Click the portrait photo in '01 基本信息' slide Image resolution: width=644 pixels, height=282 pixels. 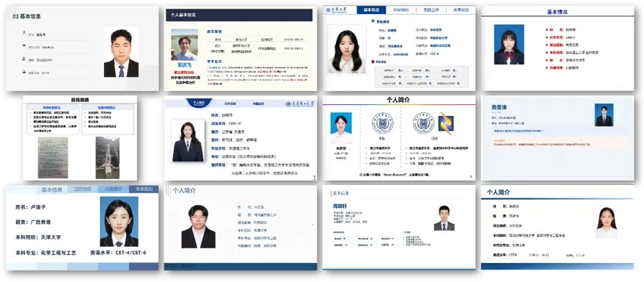121,52
